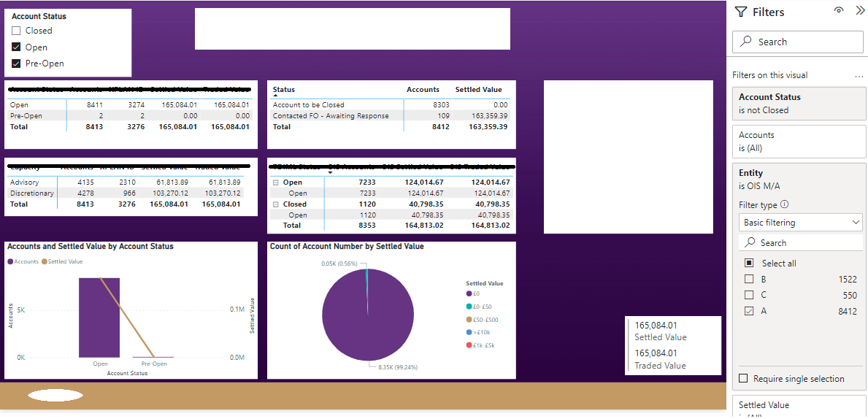868x419 pixels.
Task: Click the Settled Value legend marker in bar chart
Action: click(45, 261)
